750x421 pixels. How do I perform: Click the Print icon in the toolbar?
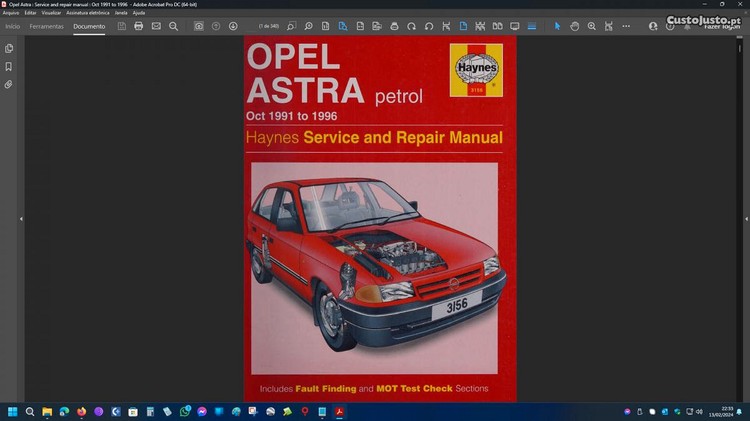(139, 26)
